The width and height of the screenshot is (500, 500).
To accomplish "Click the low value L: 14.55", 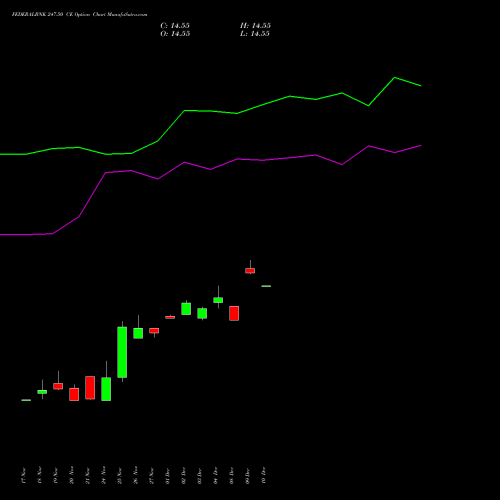I will tap(255, 34).
